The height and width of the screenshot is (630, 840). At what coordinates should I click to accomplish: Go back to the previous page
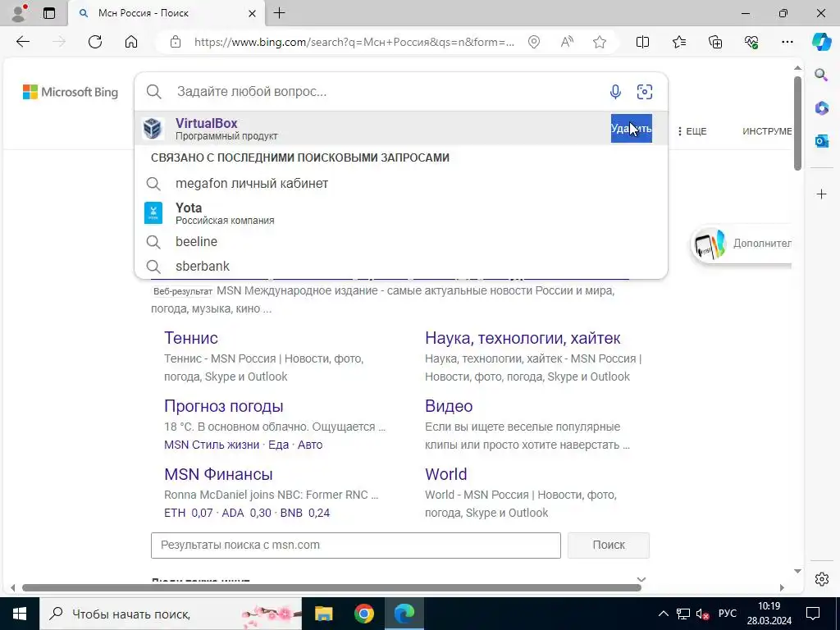[x=23, y=42]
